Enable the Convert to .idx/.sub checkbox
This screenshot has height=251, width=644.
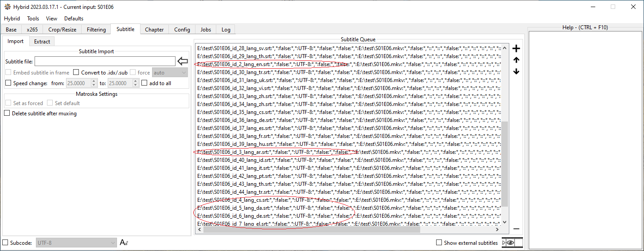[76, 72]
